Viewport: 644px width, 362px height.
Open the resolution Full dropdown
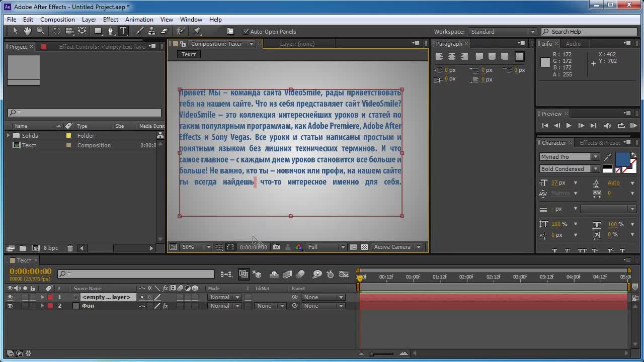tap(326, 247)
